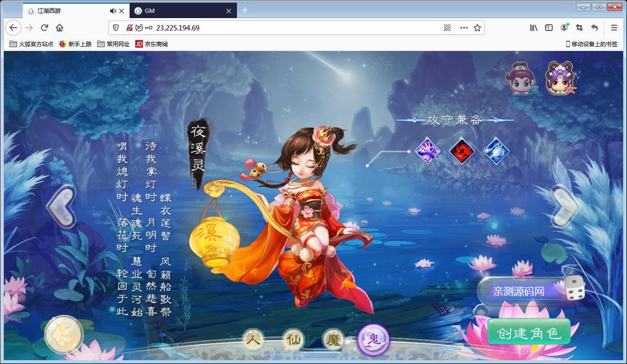Switch to the GM browser tab
The width and height of the screenshot is (627, 364).
coord(183,10)
